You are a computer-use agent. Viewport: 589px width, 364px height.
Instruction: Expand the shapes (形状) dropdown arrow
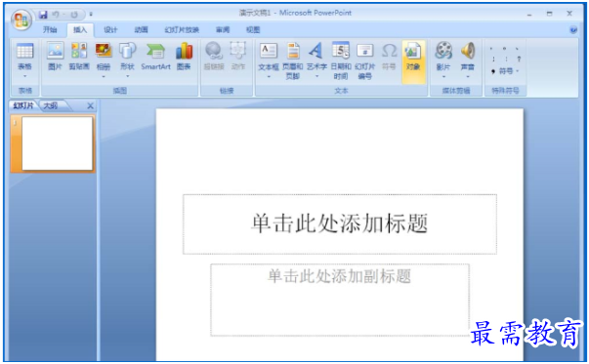pyautogui.click(x=127, y=76)
